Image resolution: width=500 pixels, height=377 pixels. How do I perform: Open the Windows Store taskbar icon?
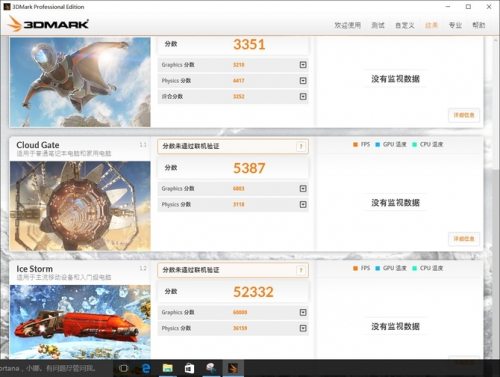pos(189,368)
